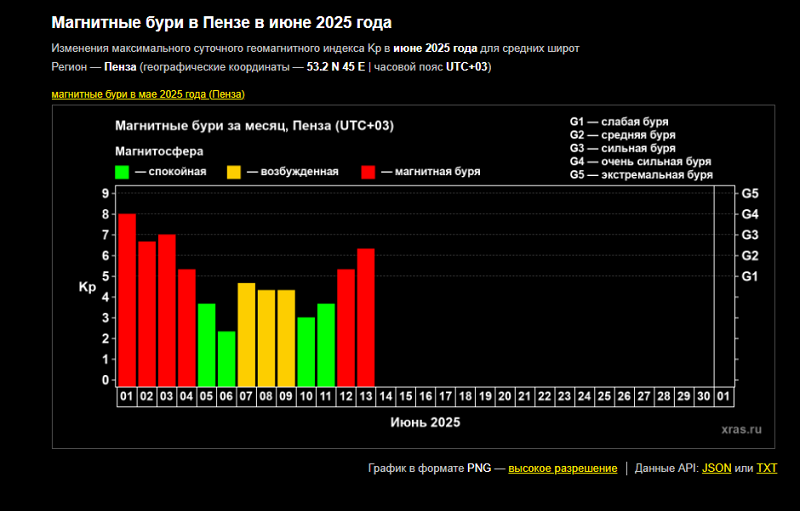Open the JSON API data link
This screenshot has width=800, height=511.
coord(716,468)
